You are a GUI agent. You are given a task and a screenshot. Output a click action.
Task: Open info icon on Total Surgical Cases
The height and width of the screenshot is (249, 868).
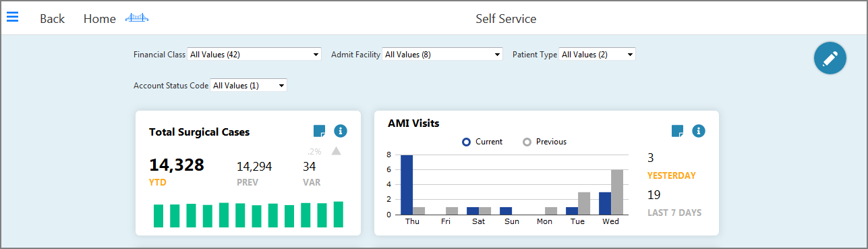click(341, 131)
